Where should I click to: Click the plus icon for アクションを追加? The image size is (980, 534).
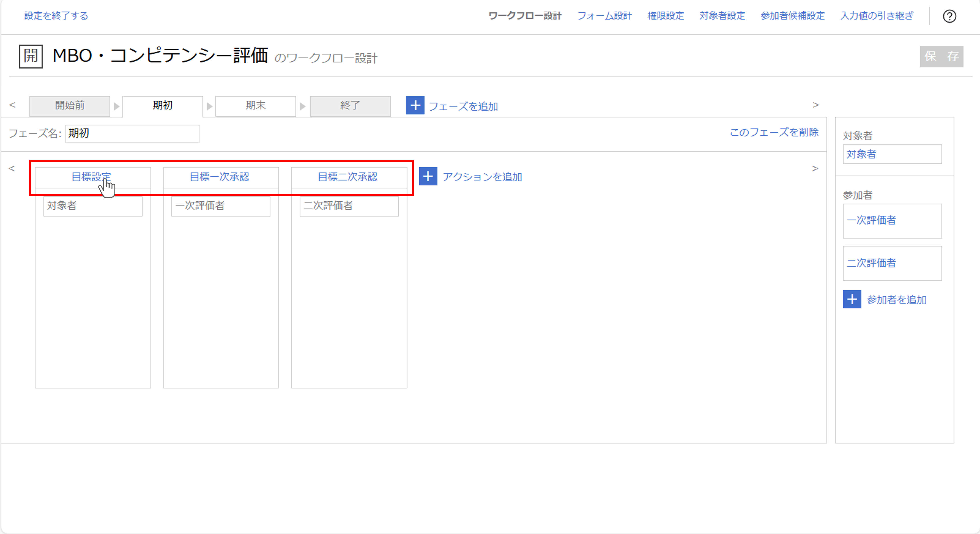point(428,177)
